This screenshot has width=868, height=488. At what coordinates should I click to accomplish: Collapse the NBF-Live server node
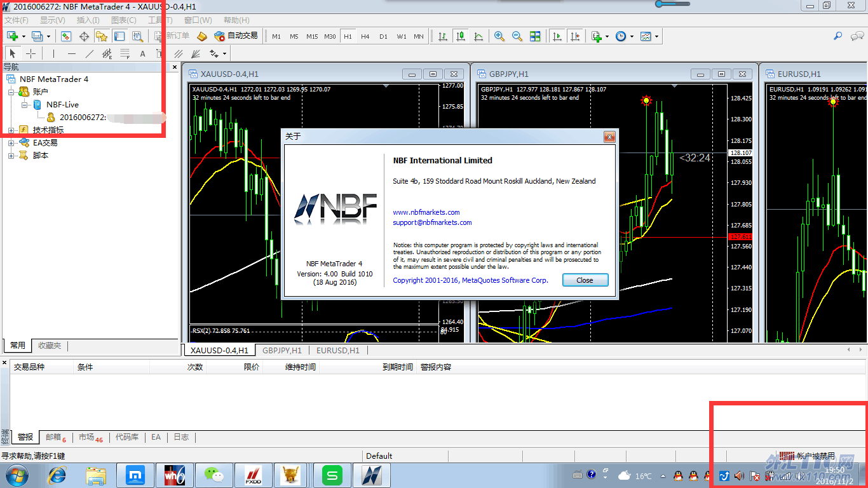coord(24,105)
